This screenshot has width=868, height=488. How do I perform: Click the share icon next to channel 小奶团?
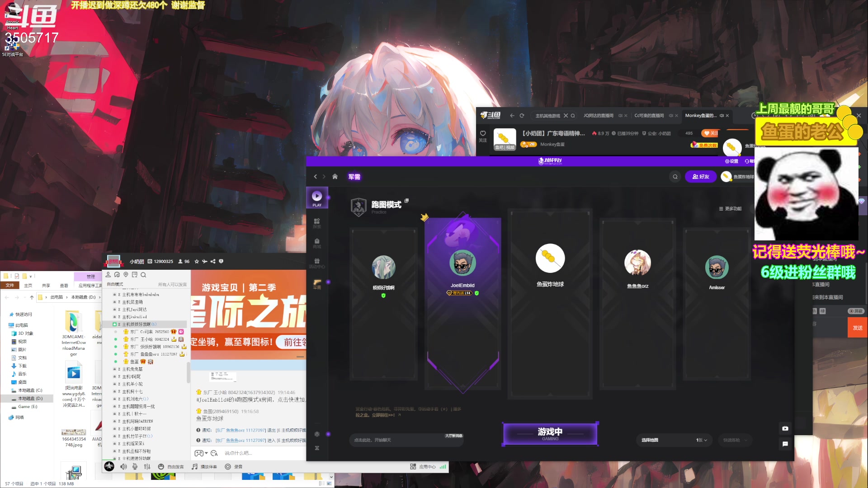(213, 261)
